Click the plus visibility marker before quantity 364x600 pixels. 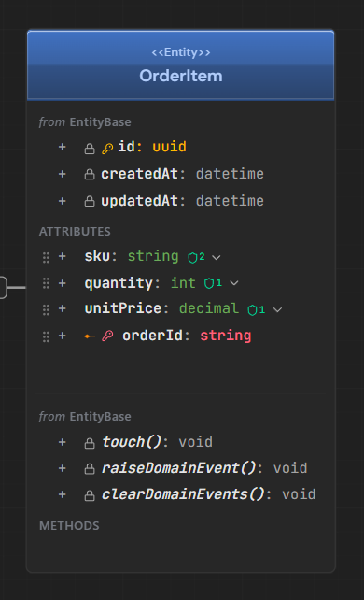pos(63,283)
